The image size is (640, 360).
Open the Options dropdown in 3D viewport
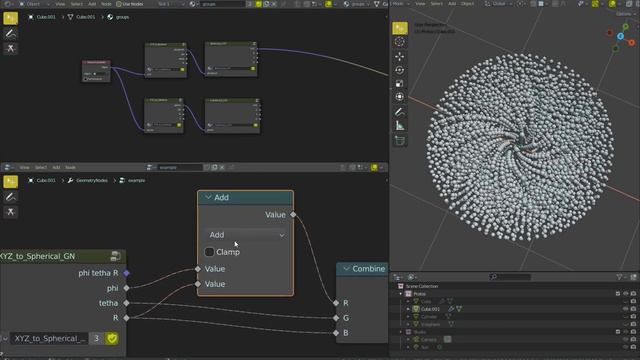coord(625,14)
